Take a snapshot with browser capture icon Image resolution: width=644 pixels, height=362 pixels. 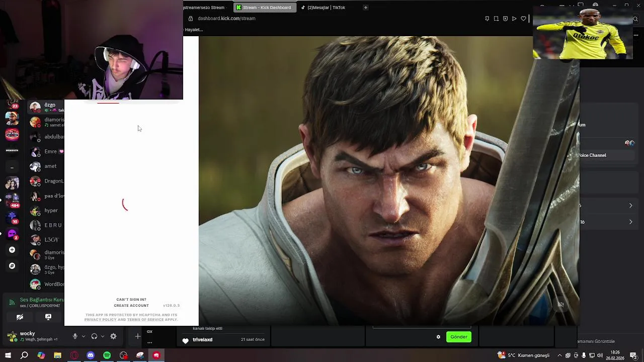pyautogui.click(x=496, y=19)
